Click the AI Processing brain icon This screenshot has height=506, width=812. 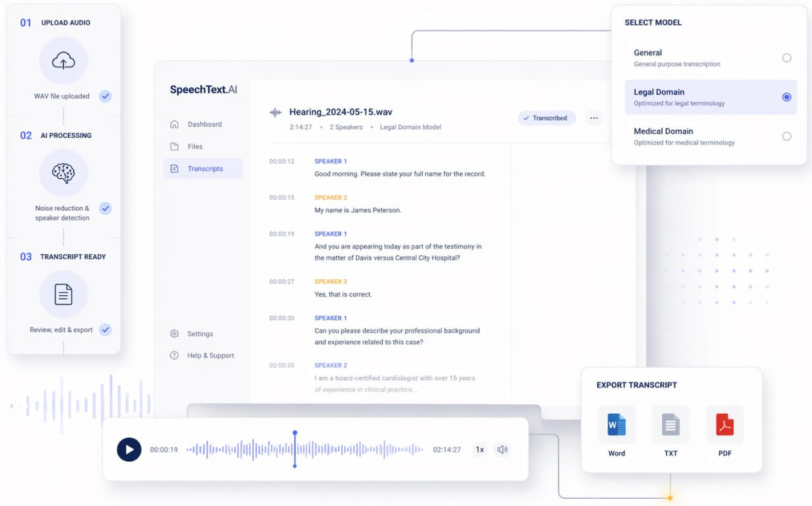tap(63, 173)
